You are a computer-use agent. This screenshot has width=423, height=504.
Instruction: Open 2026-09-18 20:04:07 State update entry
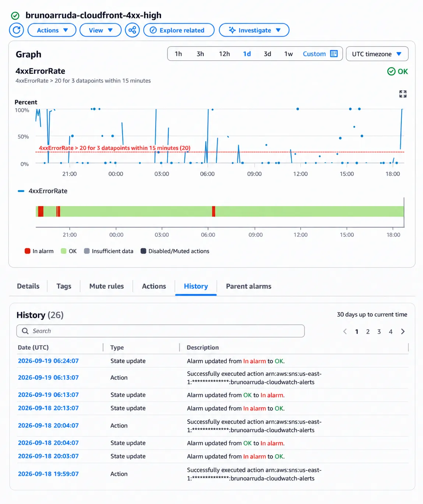tap(48, 443)
